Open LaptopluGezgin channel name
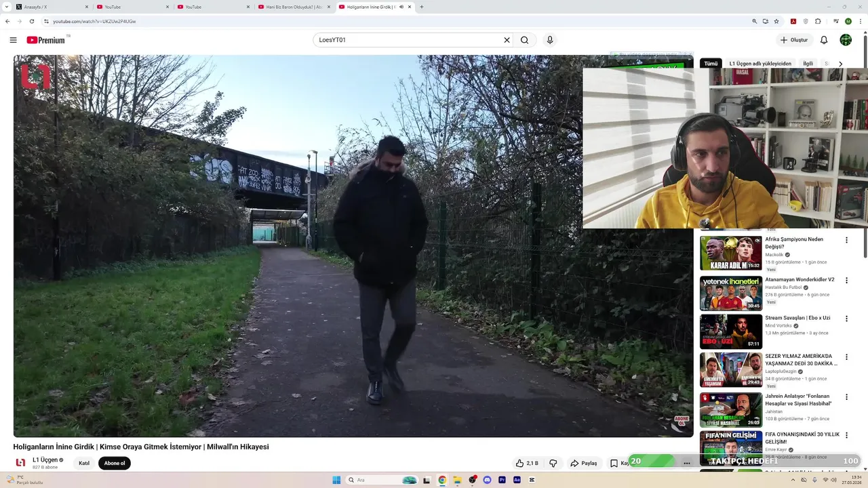Screen dimensions: 868x488 tap(781, 371)
